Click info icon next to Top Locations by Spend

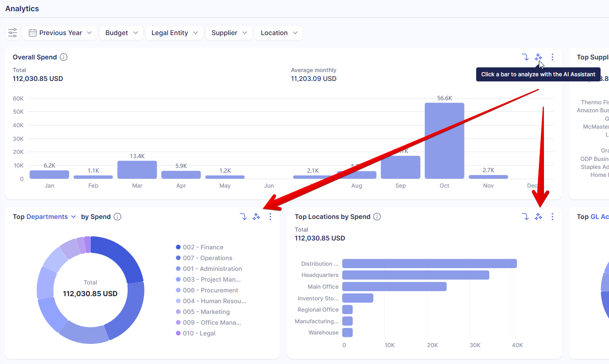(x=377, y=217)
